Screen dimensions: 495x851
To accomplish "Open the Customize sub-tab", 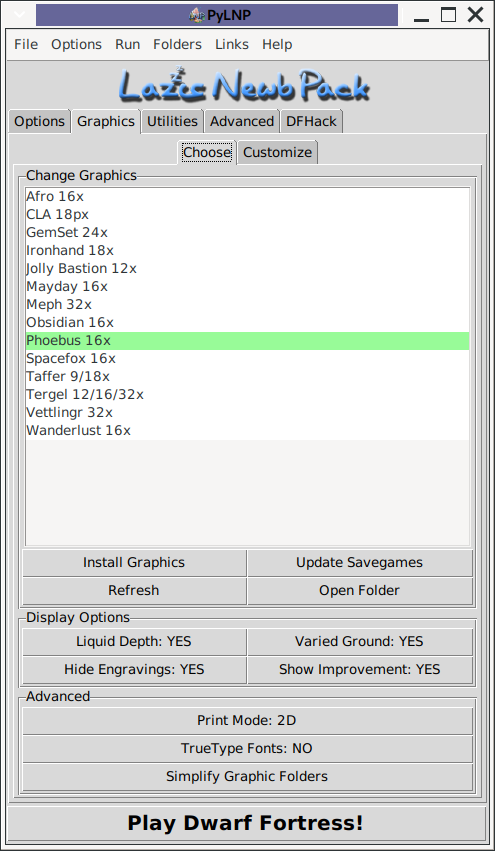I will [x=277, y=152].
